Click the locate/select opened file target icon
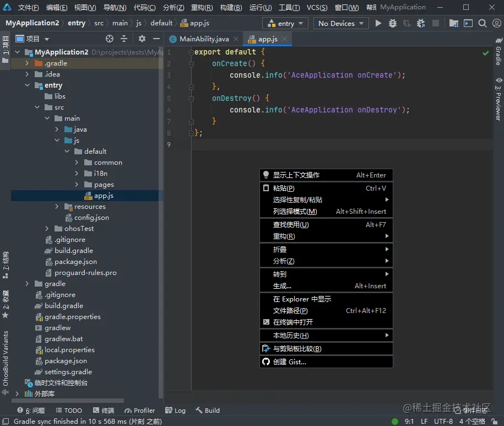 110,39
